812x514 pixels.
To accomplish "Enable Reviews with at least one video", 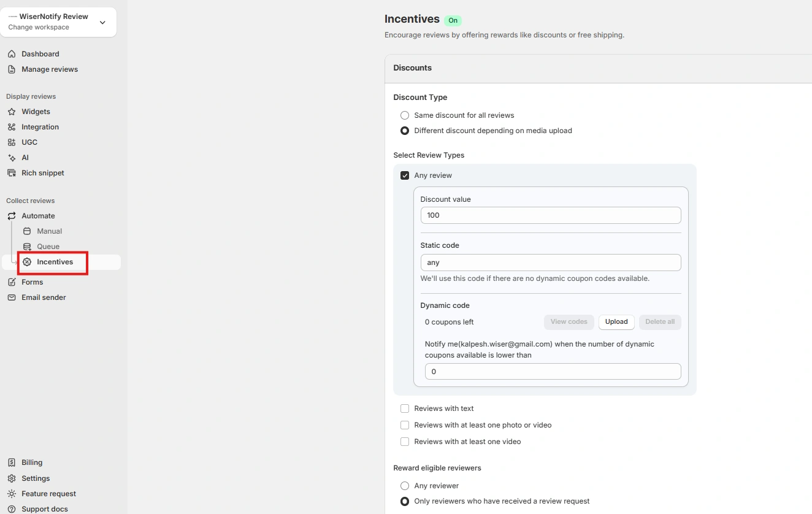I will [404, 442].
